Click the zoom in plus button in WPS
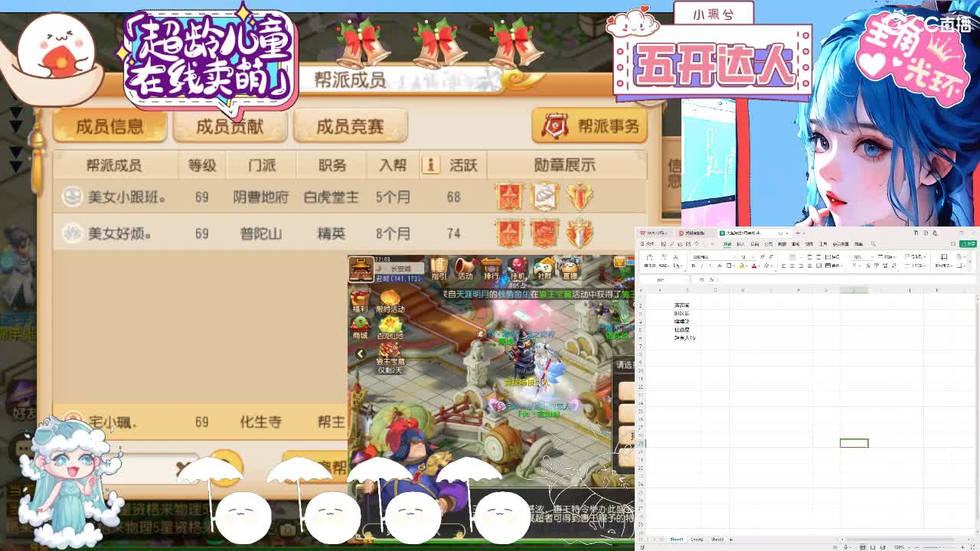Screen dimensions: 980x551 (962, 547)
